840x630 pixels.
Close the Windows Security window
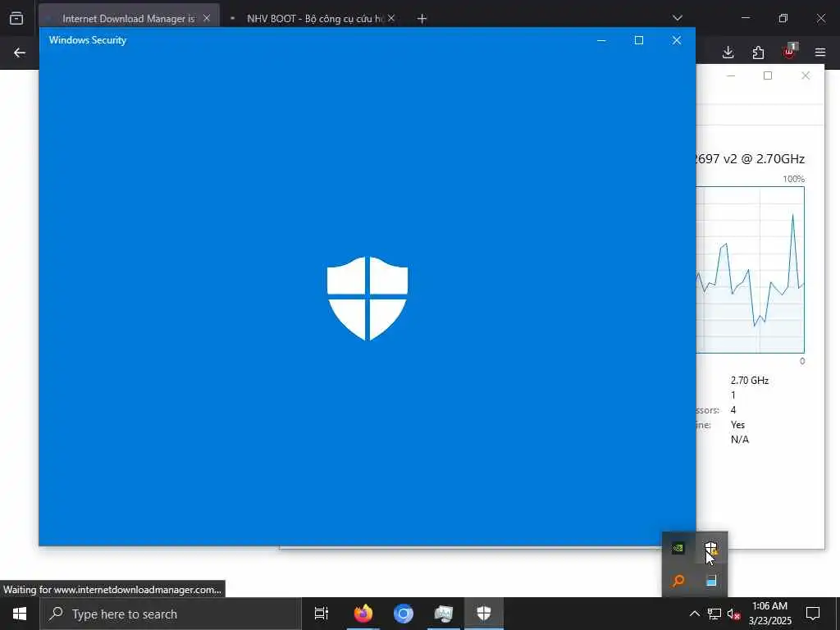pyautogui.click(x=677, y=41)
